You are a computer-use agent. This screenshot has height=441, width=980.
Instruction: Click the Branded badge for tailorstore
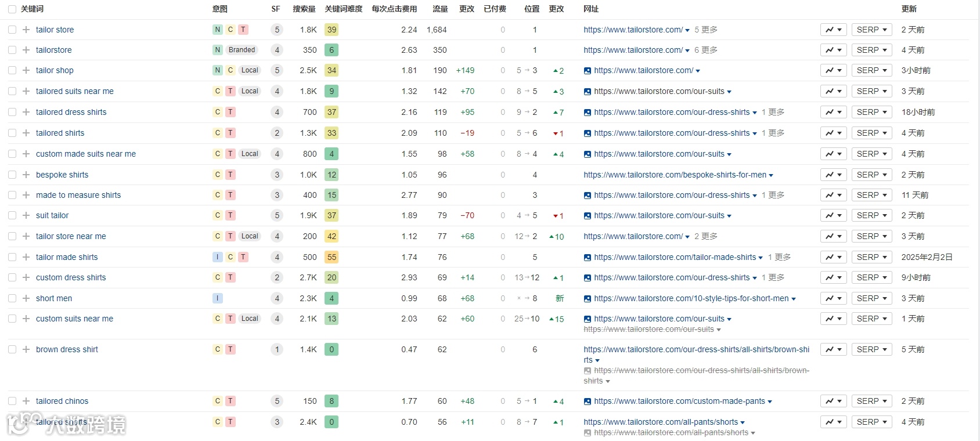242,50
